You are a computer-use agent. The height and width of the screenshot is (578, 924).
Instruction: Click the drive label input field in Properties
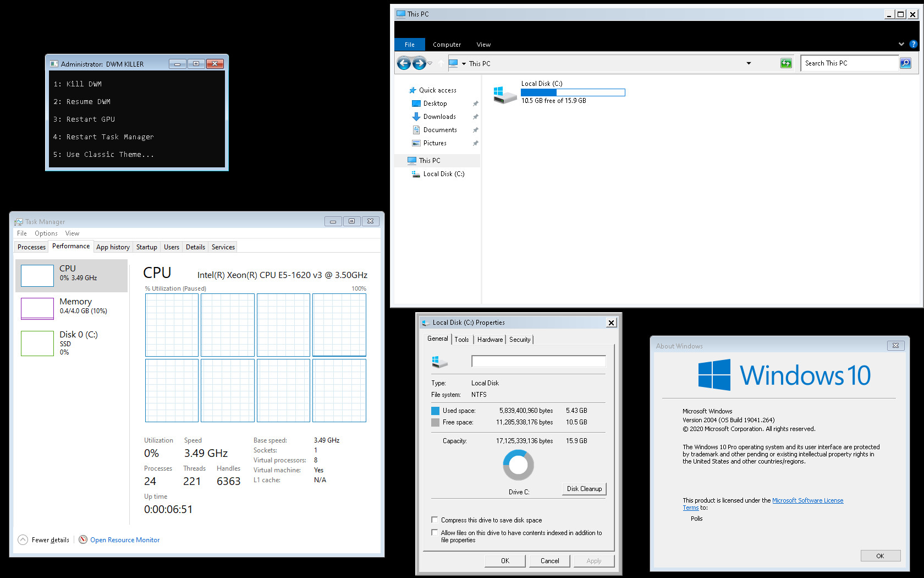(538, 361)
